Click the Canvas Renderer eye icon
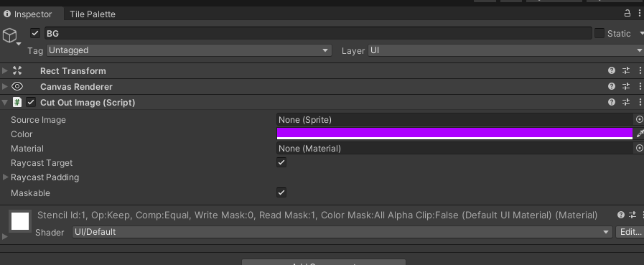The height and width of the screenshot is (265, 644). click(x=17, y=86)
